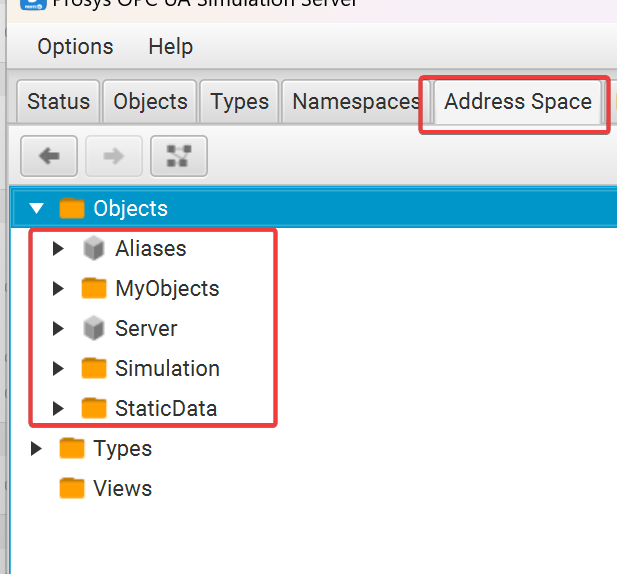
Task: Select the Simulation tree item label
Action: coord(167,369)
